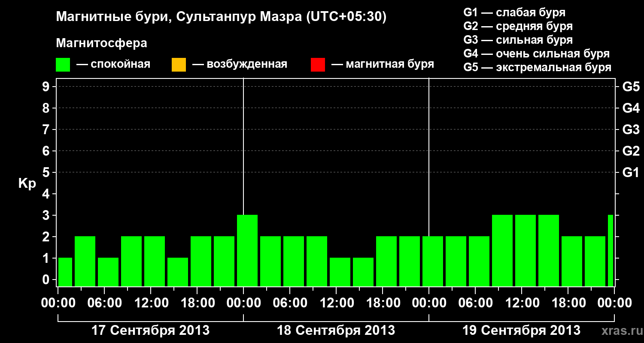Click the G5 label on right axis
The height and width of the screenshot is (343, 644).
631,87
